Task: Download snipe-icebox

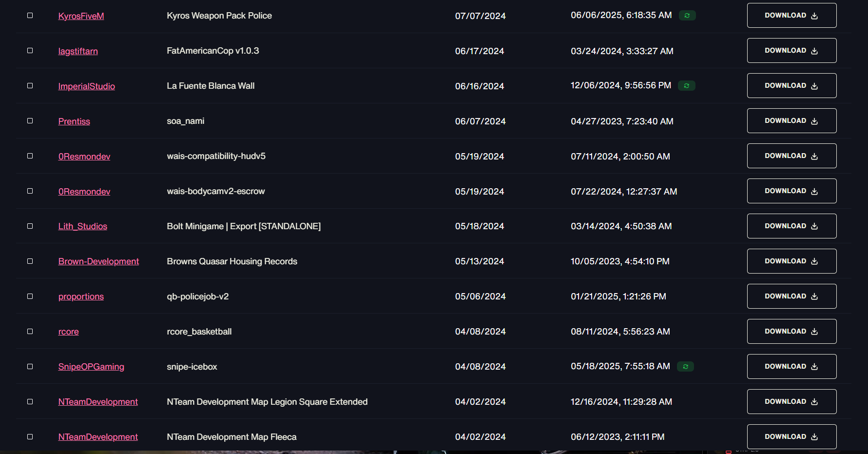Action: click(x=791, y=367)
